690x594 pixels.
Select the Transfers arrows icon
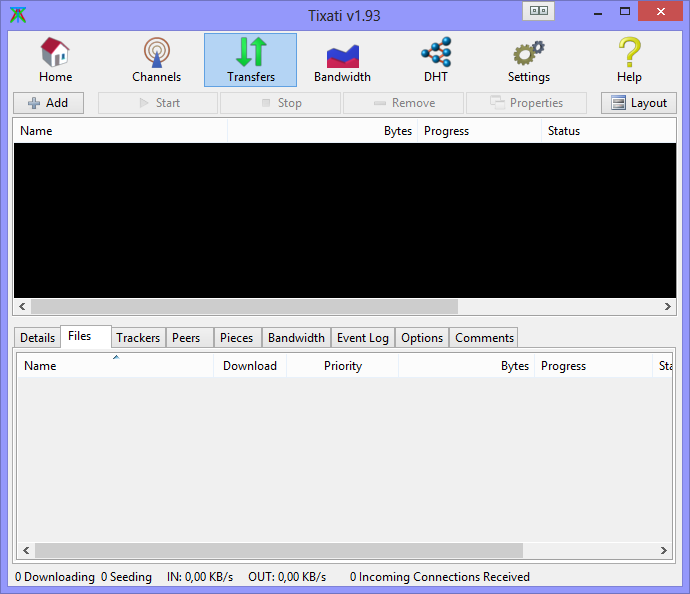pos(250,52)
